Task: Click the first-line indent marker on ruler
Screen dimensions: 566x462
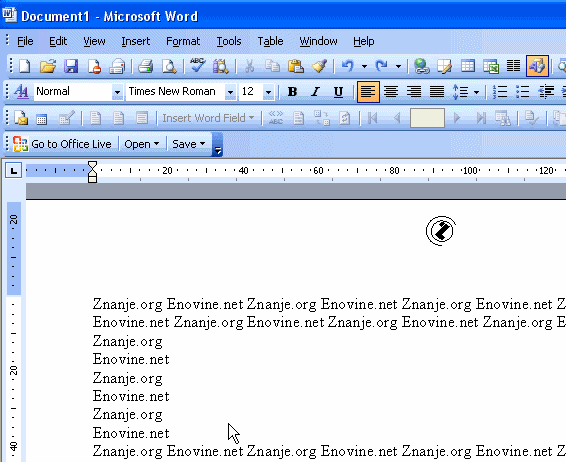Action: [92, 165]
